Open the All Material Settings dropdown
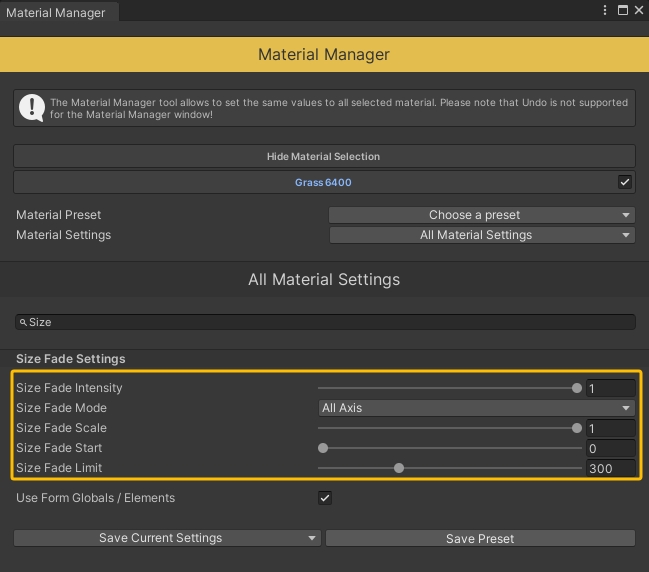The height and width of the screenshot is (572, 649). tap(482, 235)
